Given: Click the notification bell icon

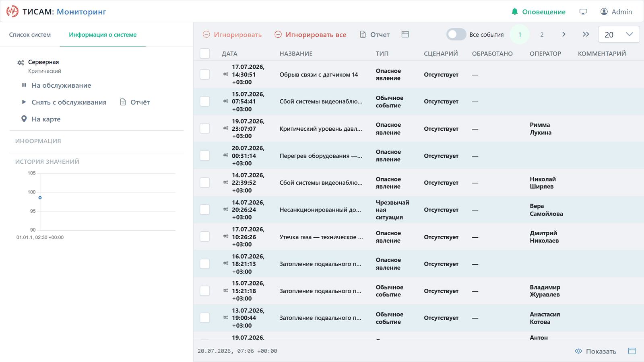Looking at the screenshot, I should click(x=514, y=12).
